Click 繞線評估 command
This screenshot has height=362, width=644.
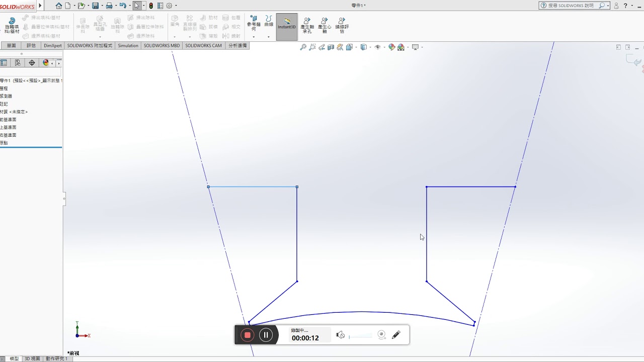pos(342,25)
